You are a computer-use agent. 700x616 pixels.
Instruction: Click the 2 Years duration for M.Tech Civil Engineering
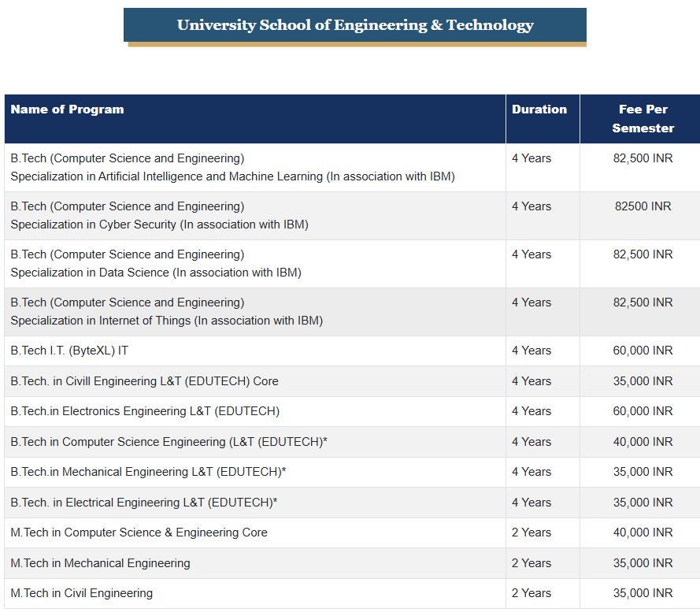pos(531,593)
